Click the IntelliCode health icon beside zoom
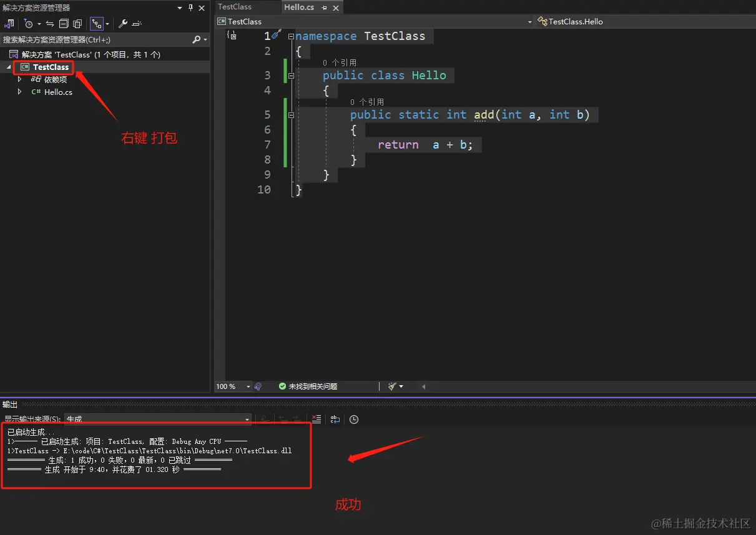This screenshot has height=535, width=756. point(258,386)
